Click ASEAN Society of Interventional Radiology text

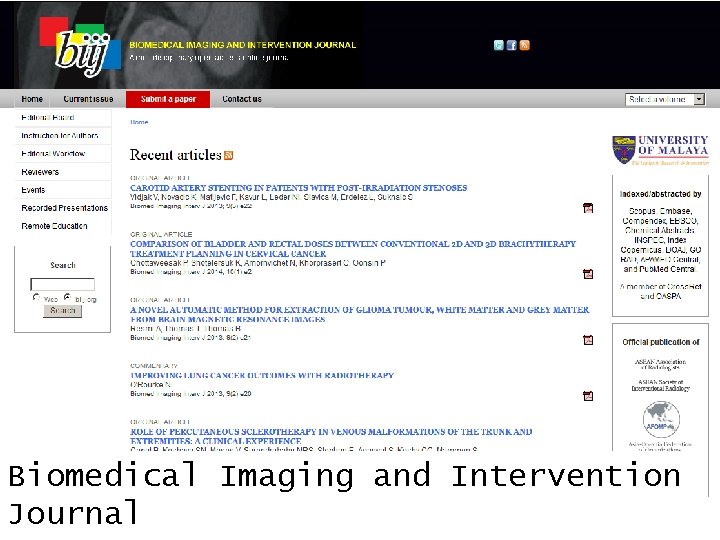[661, 385]
